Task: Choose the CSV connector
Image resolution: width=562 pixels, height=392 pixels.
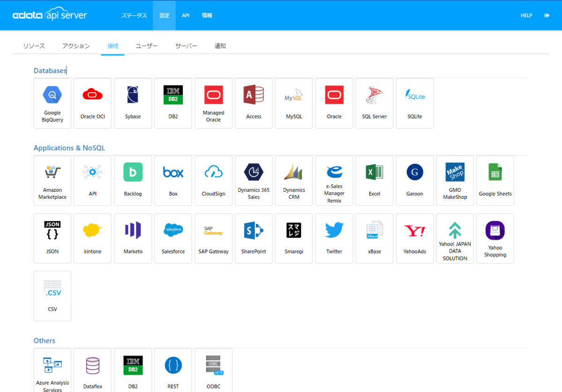Action: pos(52,296)
